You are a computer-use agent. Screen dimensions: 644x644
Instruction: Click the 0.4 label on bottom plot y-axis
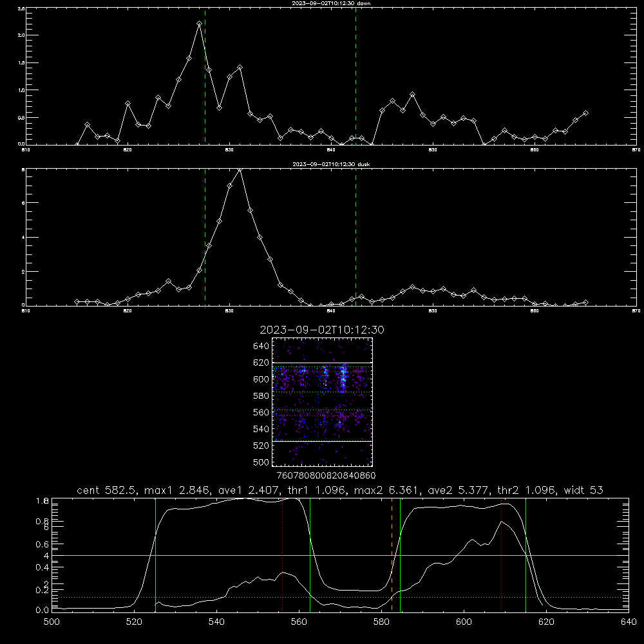coord(43,567)
